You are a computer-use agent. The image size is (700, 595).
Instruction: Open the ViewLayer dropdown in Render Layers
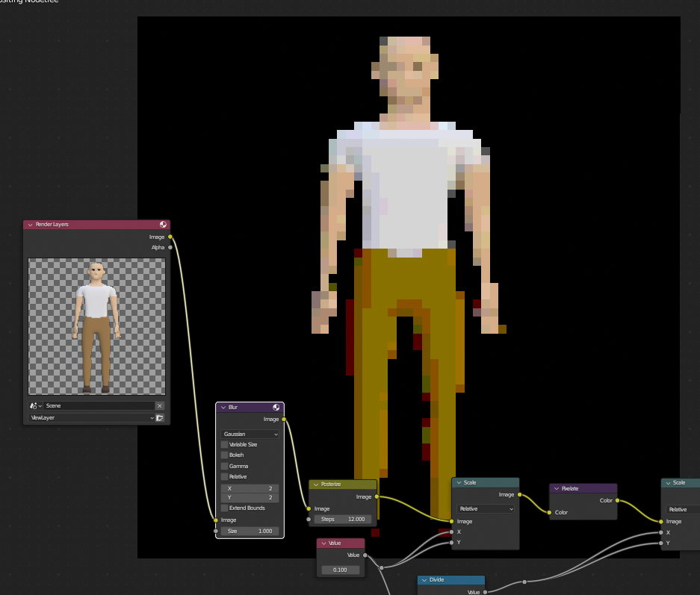coord(90,418)
